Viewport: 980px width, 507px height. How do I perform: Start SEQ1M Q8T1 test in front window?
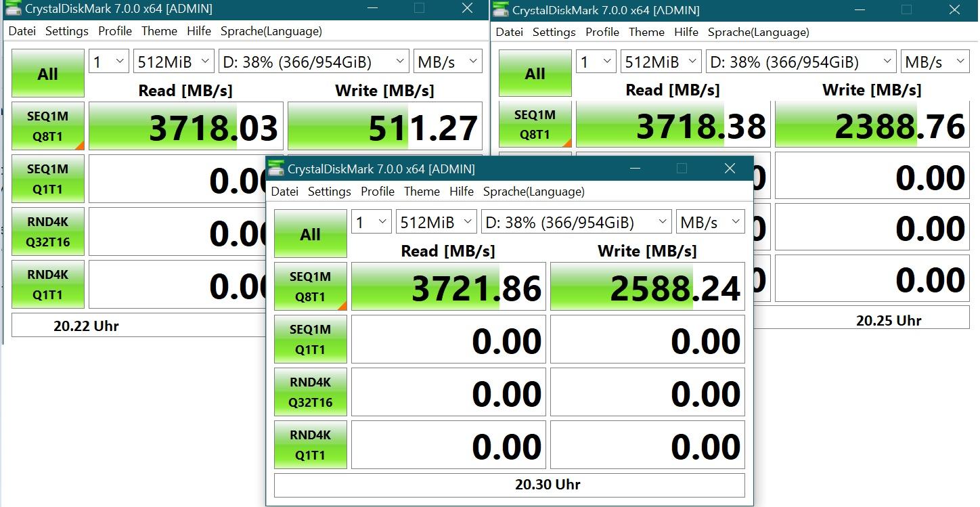[311, 286]
